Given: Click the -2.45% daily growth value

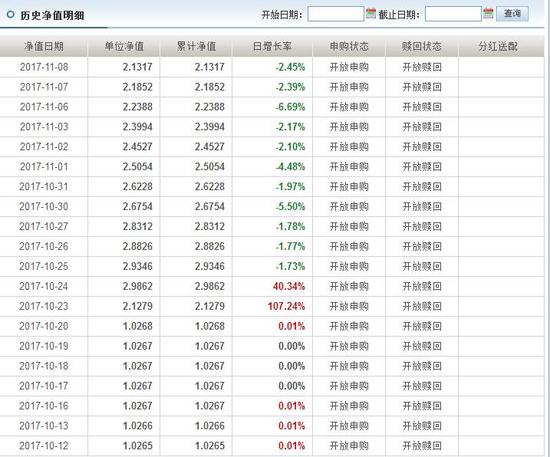Looking at the screenshot, I should pos(290,67).
